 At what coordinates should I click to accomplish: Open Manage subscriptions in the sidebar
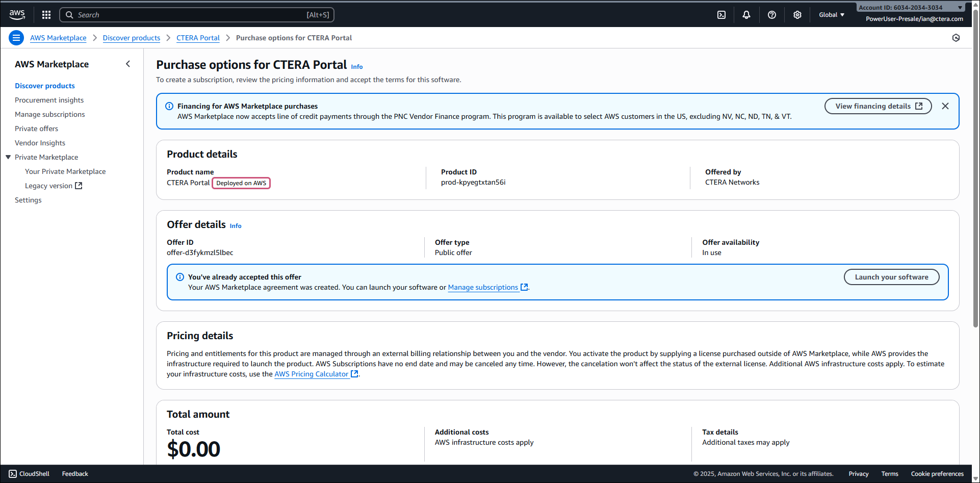(x=50, y=114)
